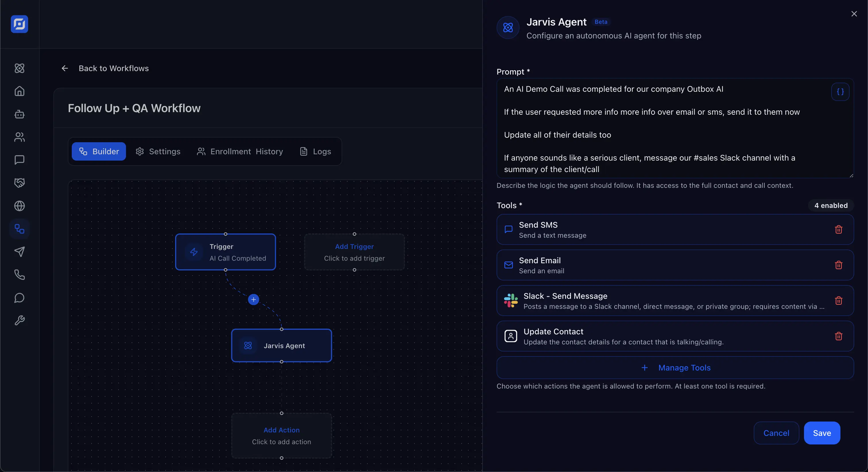Click the '4 enabled' badge
Image resolution: width=868 pixels, height=472 pixels.
pos(831,205)
